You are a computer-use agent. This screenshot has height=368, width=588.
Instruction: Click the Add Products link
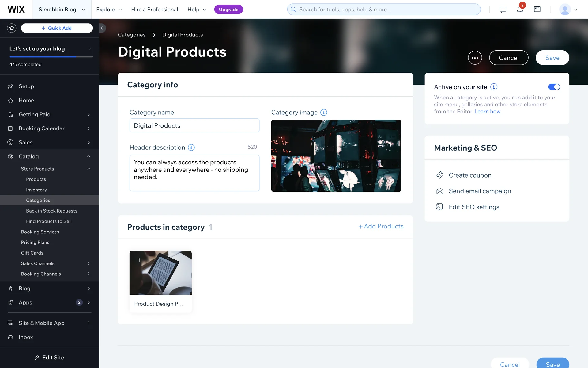coord(381,226)
